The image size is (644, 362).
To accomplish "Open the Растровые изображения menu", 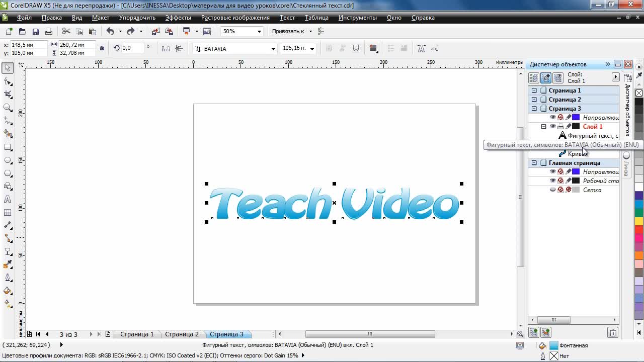I will (x=235, y=18).
